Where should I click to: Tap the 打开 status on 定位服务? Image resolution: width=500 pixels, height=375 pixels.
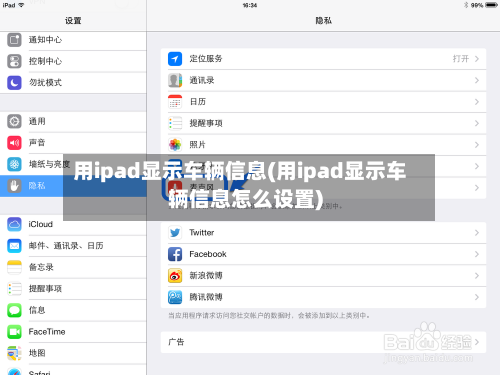click(461, 59)
